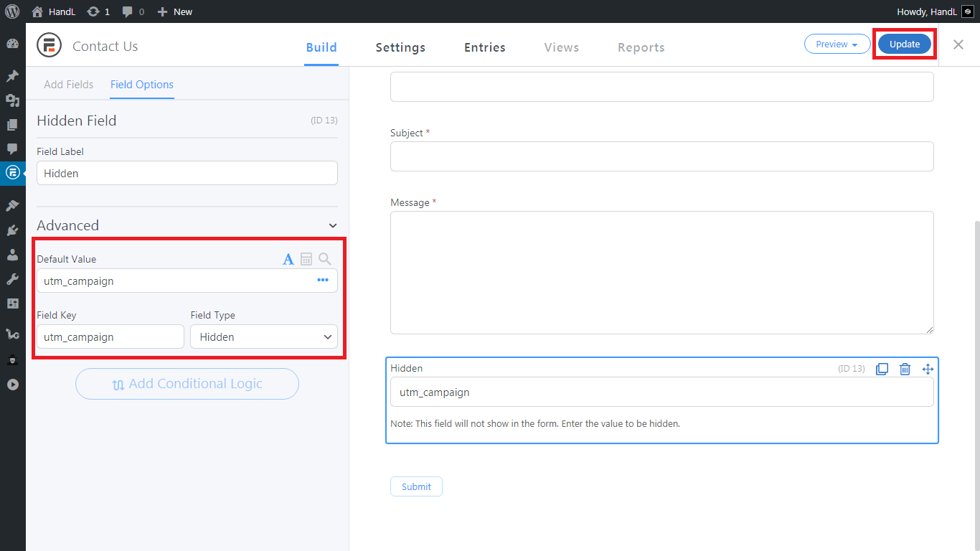Screen dimensions: 980x551
Task: Select the text 'A' default value type icon
Action: coord(288,259)
